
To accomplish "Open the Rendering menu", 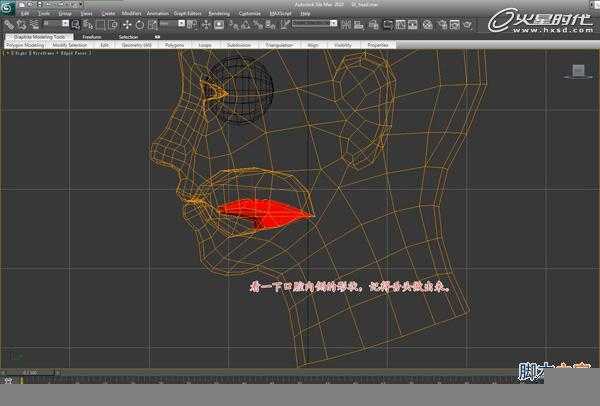I will point(219,13).
